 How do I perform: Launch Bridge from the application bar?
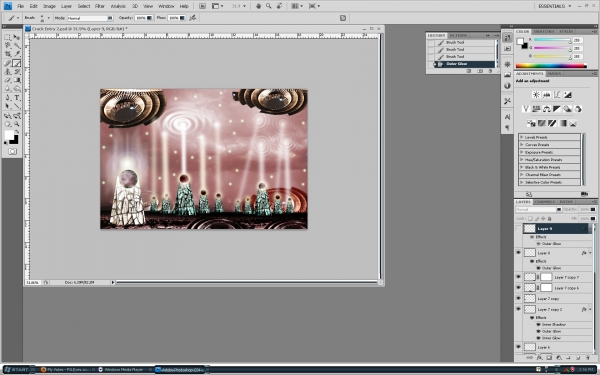[202, 6]
